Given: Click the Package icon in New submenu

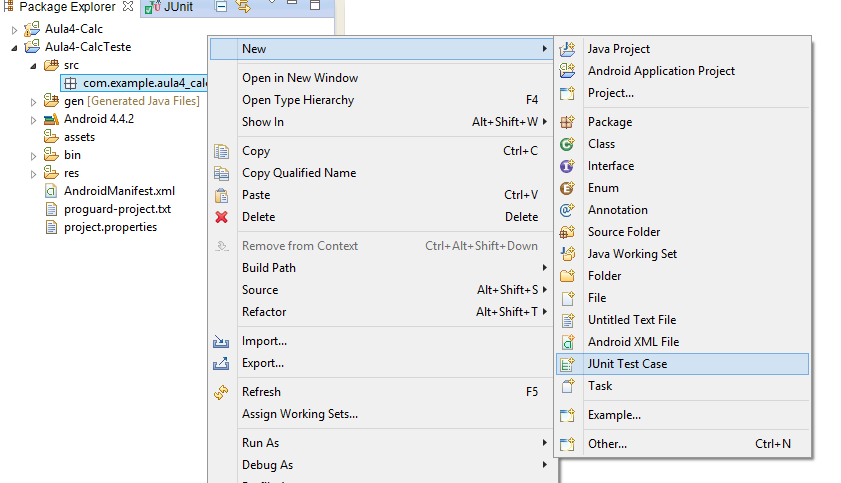Looking at the screenshot, I should click(x=567, y=122).
